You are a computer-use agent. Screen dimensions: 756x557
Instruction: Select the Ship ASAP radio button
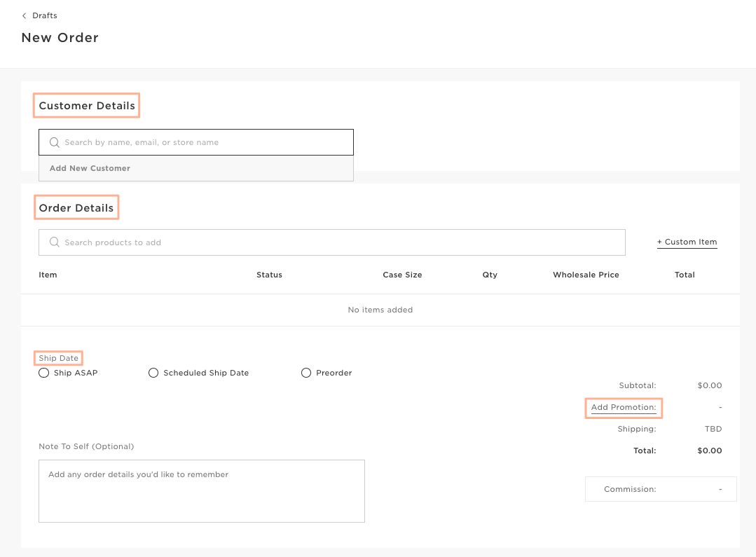(44, 373)
